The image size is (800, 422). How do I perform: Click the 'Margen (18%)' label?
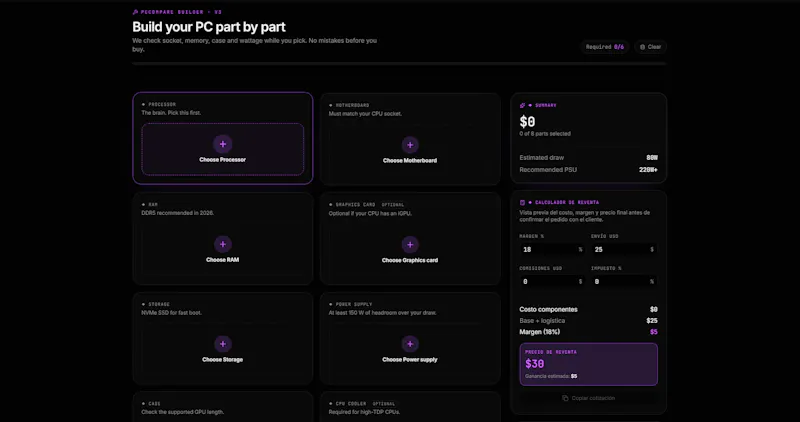(x=539, y=332)
